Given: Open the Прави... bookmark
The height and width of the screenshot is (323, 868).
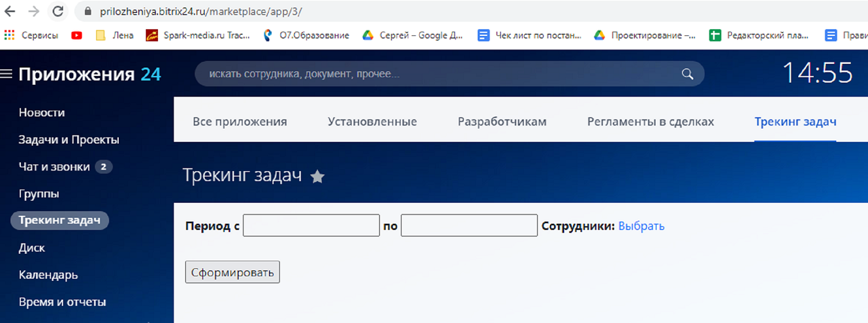Looking at the screenshot, I should [846, 35].
